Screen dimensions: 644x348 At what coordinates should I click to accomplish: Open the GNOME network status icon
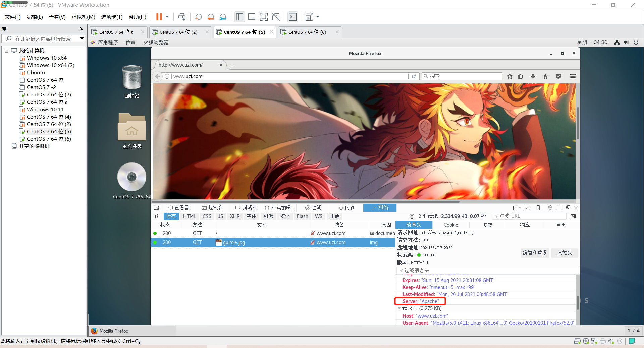coord(617,42)
